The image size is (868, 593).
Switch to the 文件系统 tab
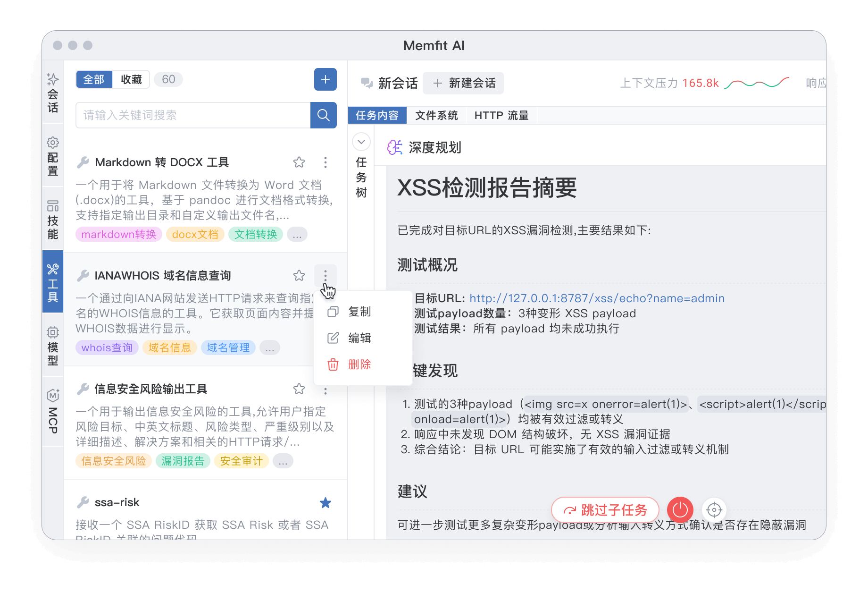[x=436, y=116]
